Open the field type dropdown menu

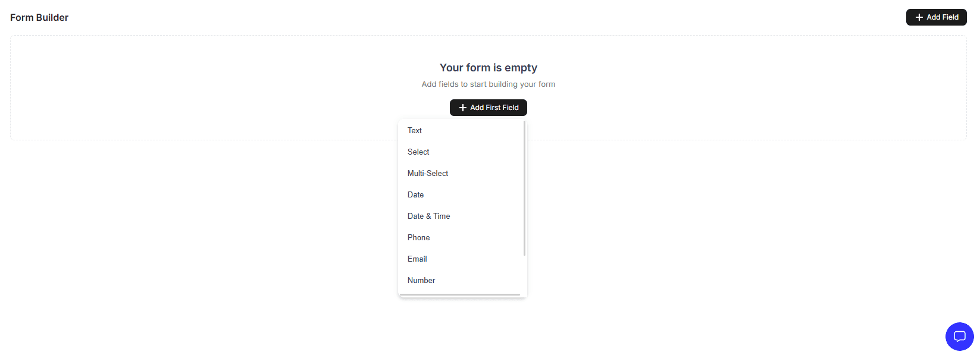(x=462, y=205)
